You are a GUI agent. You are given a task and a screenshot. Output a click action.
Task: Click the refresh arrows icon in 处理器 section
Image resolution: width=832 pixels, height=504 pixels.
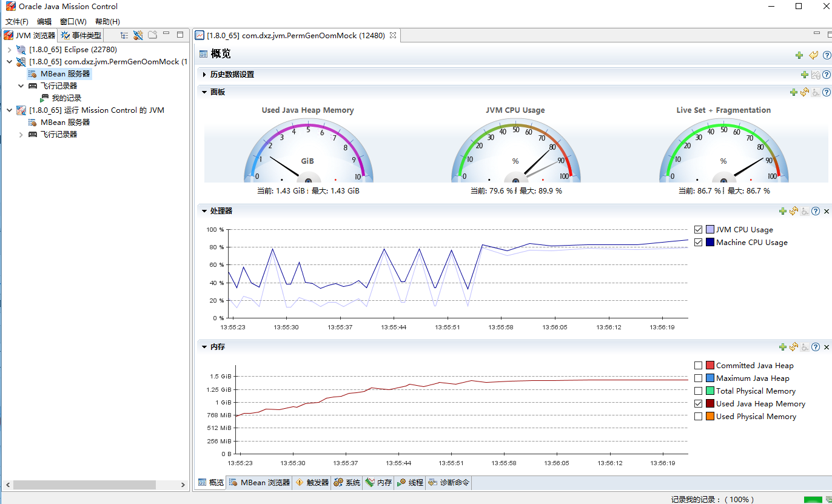794,211
